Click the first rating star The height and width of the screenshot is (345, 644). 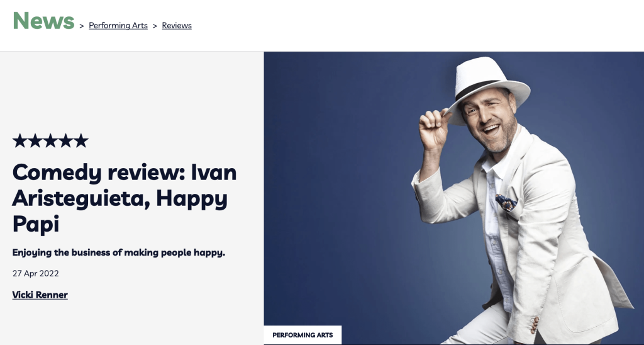pos(19,140)
